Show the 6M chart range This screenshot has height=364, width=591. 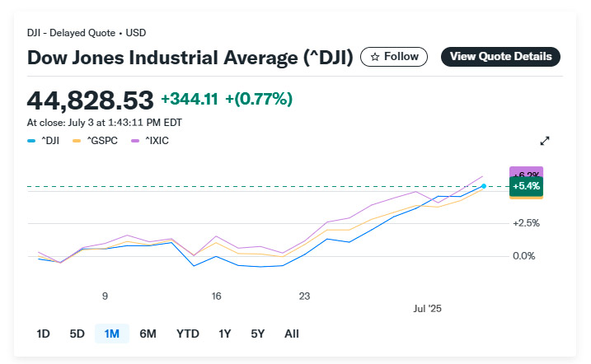(x=148, y=334)
